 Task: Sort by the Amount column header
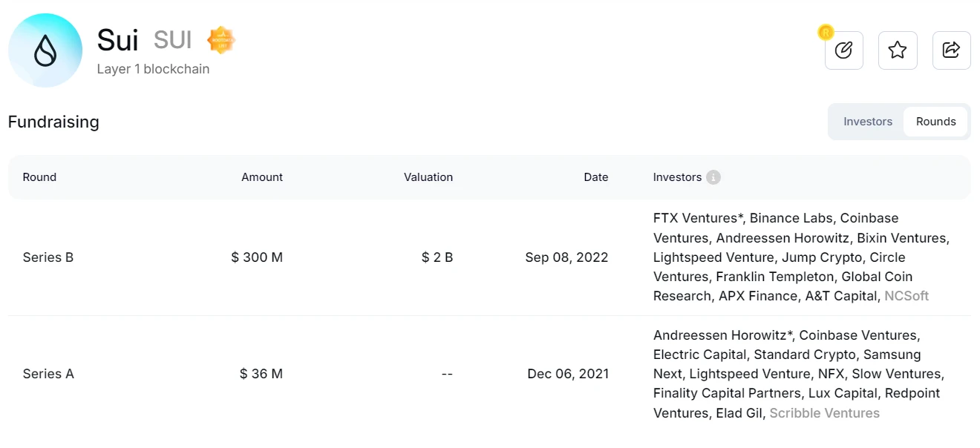(262, 177)
